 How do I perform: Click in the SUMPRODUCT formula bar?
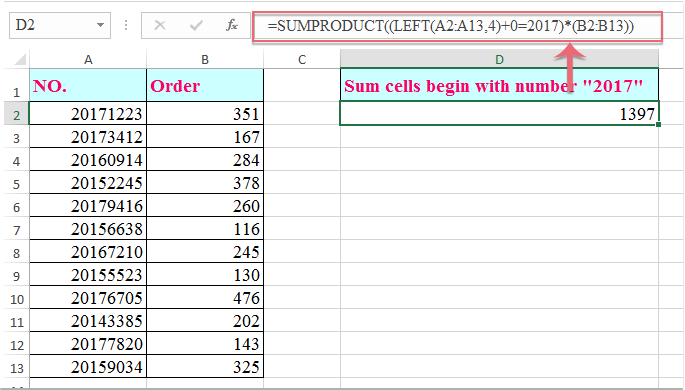click(457, 26)
